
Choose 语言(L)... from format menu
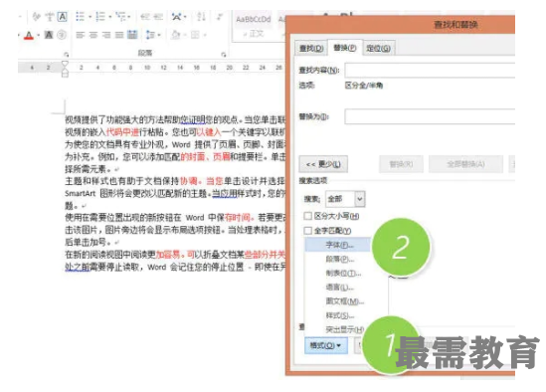tap(340, 288)
